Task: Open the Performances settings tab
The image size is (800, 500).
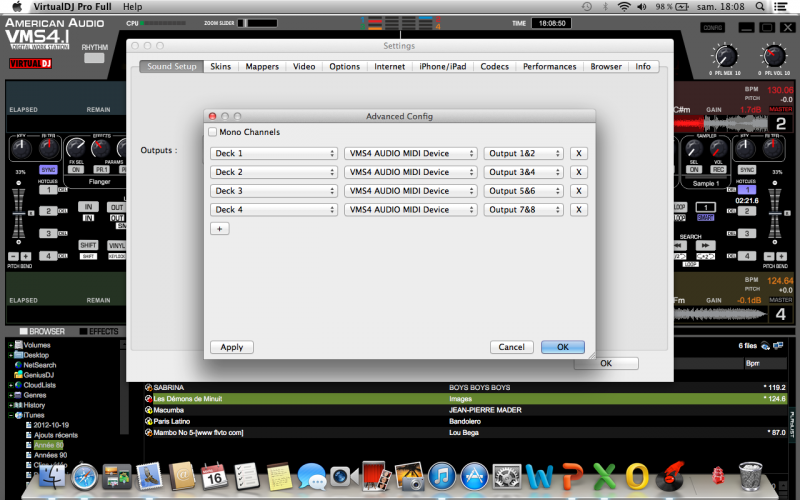Action: tap(549, 67)
